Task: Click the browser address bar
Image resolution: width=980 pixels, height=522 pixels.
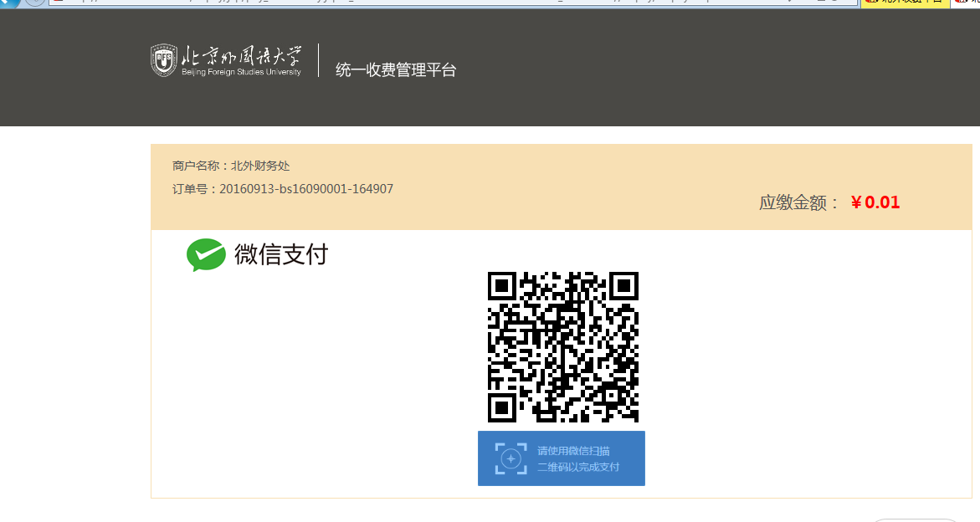Action: tap(452, 3)
